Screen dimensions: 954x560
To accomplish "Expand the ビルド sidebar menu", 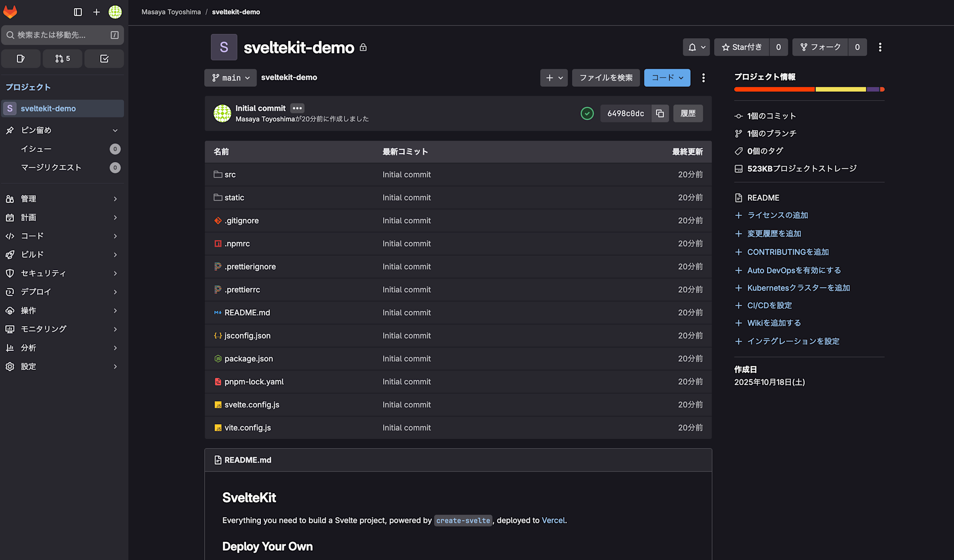I will (62, 255).
